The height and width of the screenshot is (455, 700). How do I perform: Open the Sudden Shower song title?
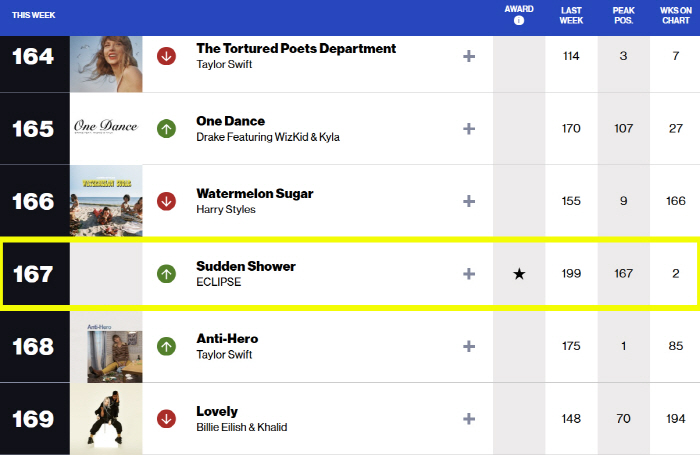(246, 266)
